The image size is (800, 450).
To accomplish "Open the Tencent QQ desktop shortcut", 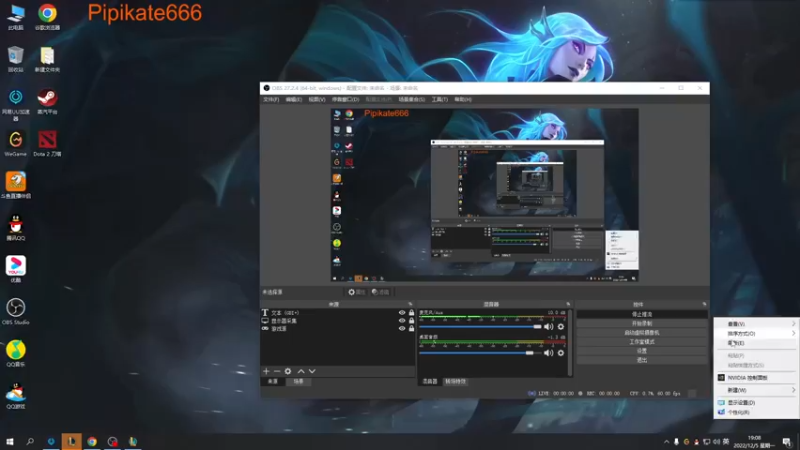I will coord(15,228).
